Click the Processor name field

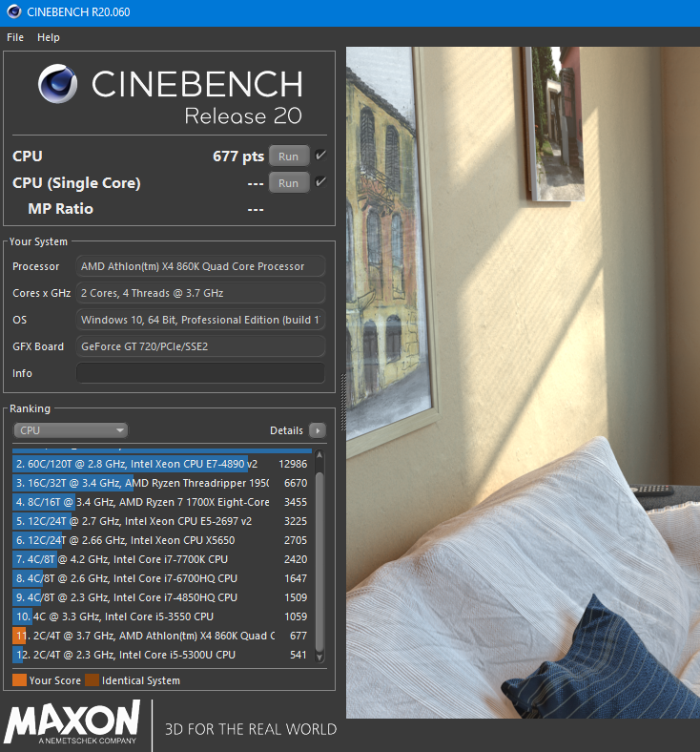[201, 266]
